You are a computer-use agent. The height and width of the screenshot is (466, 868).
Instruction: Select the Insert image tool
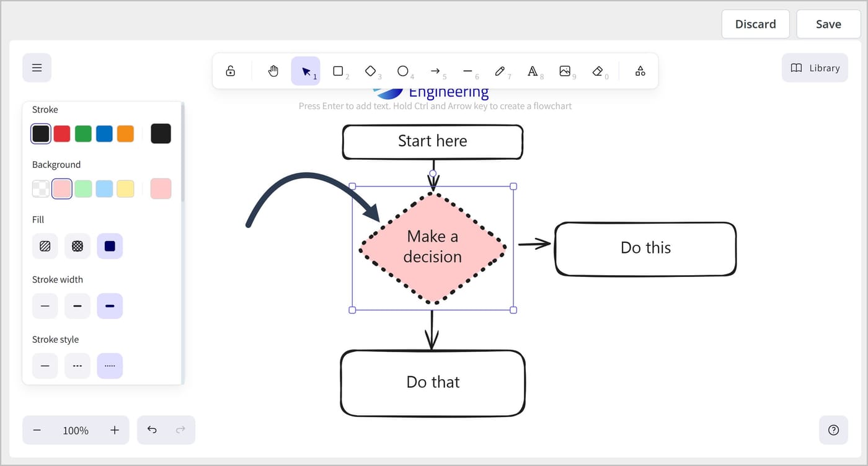tap(565, 71)
